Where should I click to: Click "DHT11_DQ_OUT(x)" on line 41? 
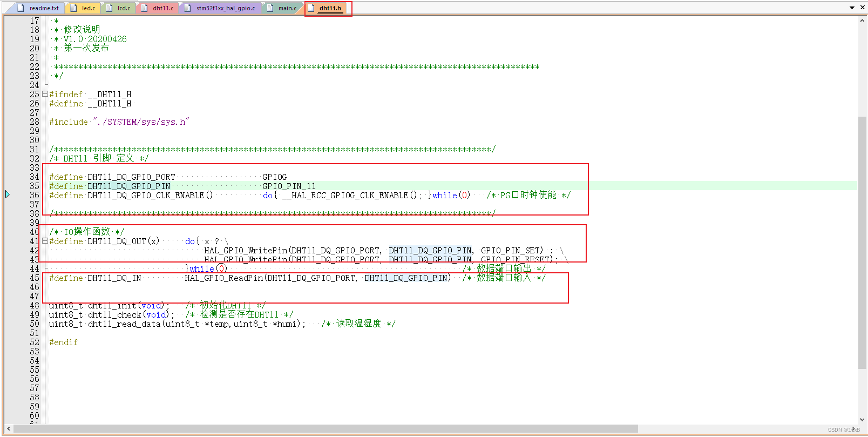(124, 241)
